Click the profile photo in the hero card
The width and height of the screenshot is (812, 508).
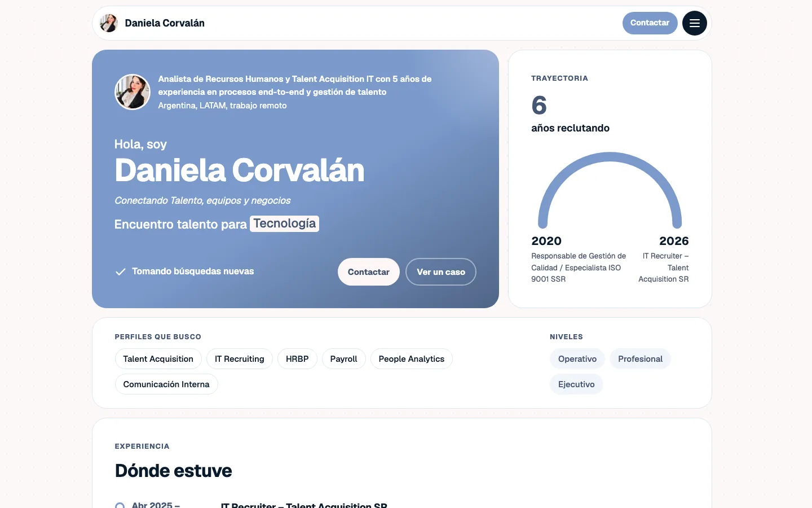(x=133, y=92)
